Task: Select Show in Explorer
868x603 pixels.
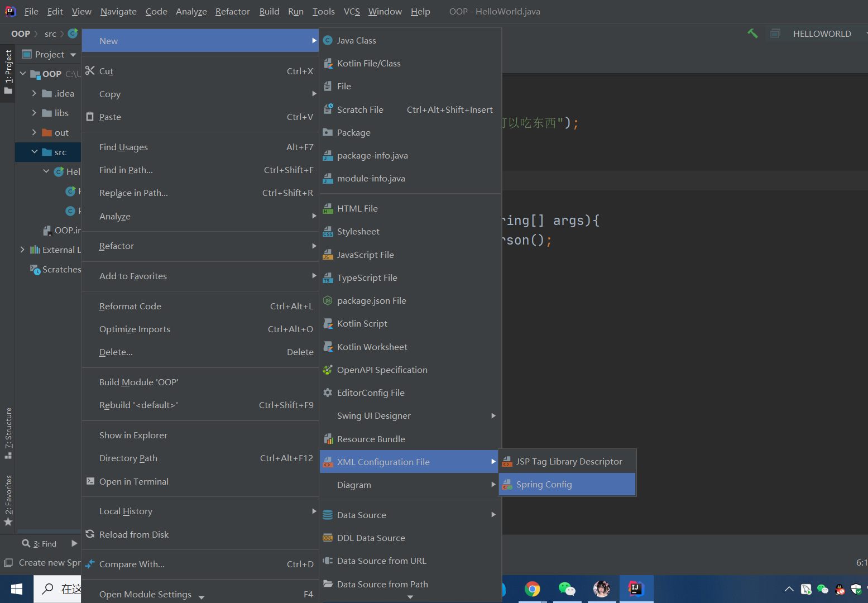Action: pos(200,435)
